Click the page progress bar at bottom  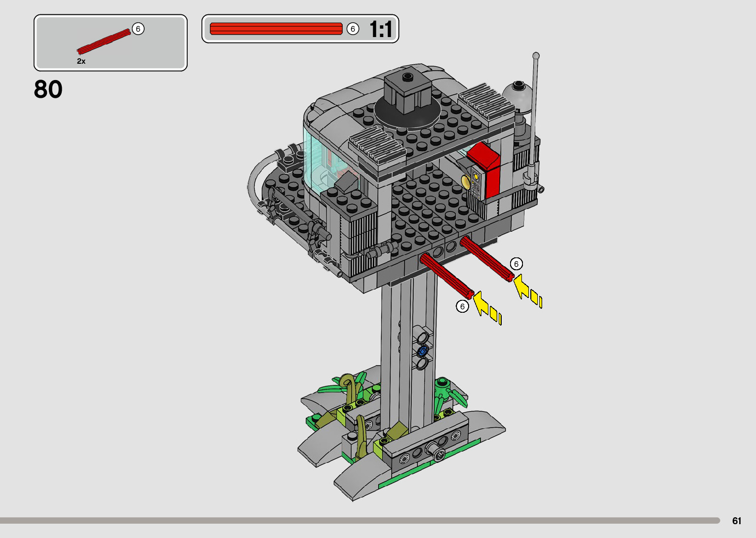click(x=359, y=520)
